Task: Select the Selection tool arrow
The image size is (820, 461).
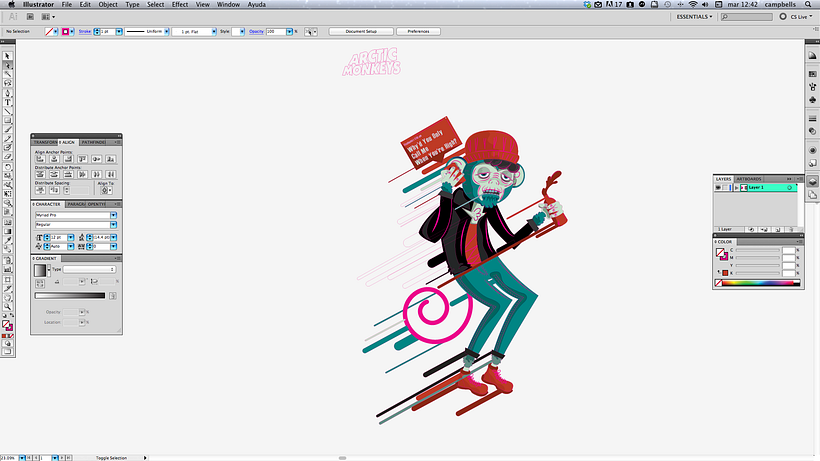Action: (x=7, y=56)
